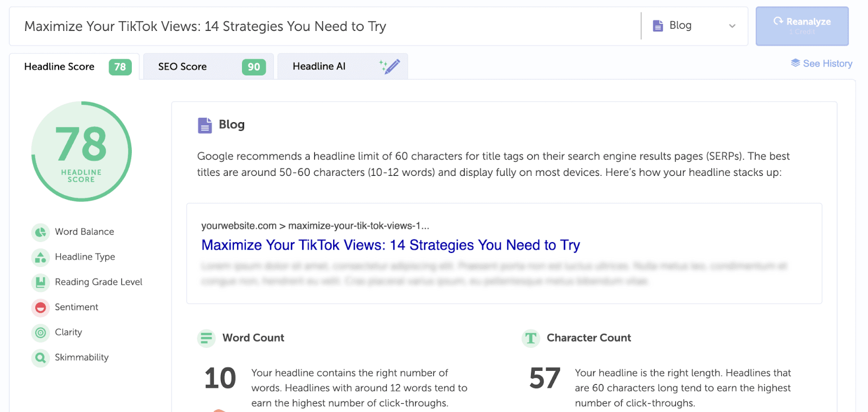Click the Blog section heading
Screen dimensions: 868x412
[232, 125]
